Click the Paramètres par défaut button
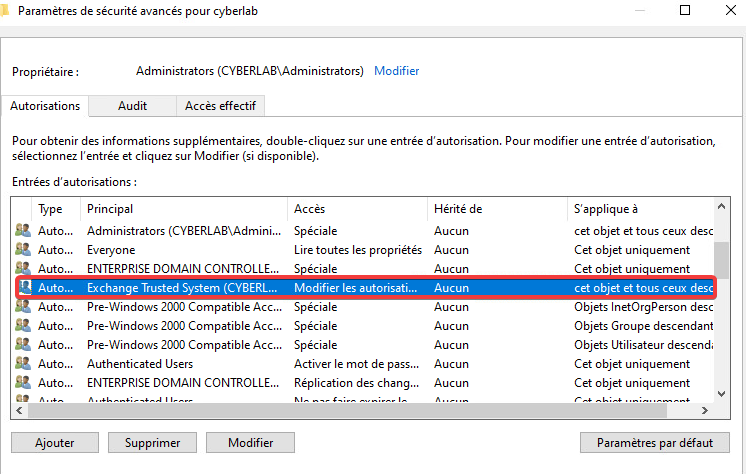Image resolution: width=746 pixels, height=474 pixels. (x=654, y=442)
